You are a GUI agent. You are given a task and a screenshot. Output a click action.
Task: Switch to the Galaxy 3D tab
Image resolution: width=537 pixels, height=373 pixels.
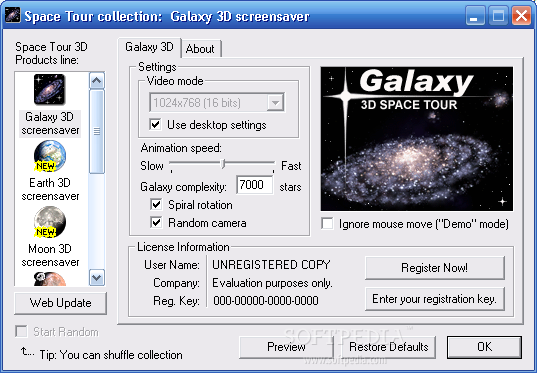click(149, 47)
